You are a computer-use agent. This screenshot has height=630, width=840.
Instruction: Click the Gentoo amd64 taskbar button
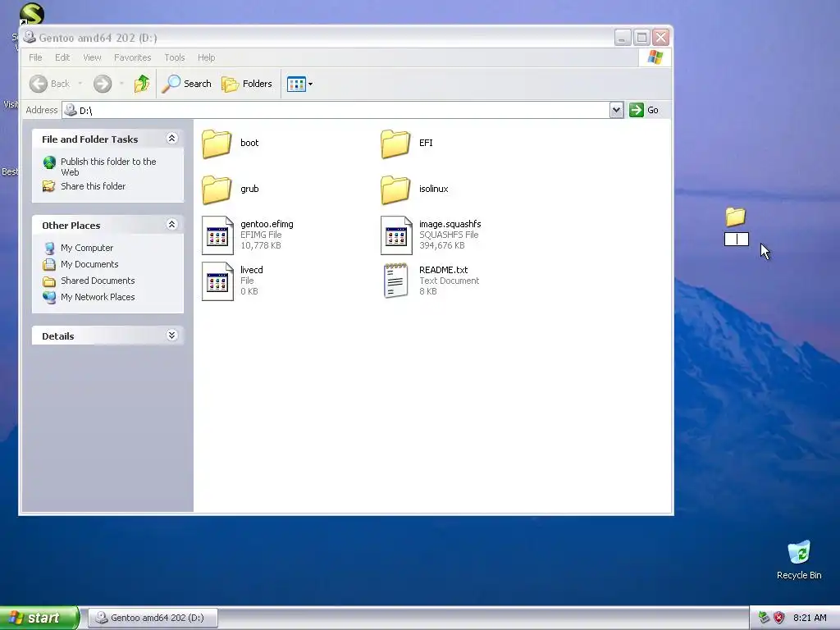[153, 618]
